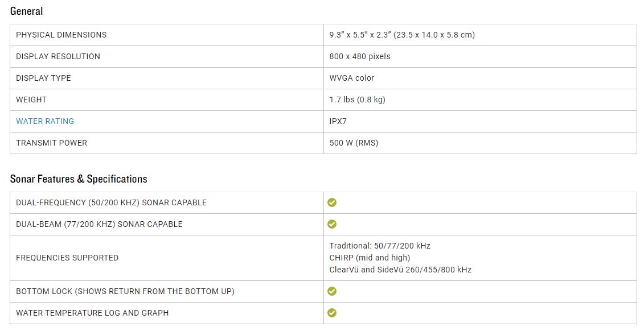Image resolution: width=644 pixels, height=331 pixels.
Task: Open the WATER RATING link
Action: click(x=45, y=121)
